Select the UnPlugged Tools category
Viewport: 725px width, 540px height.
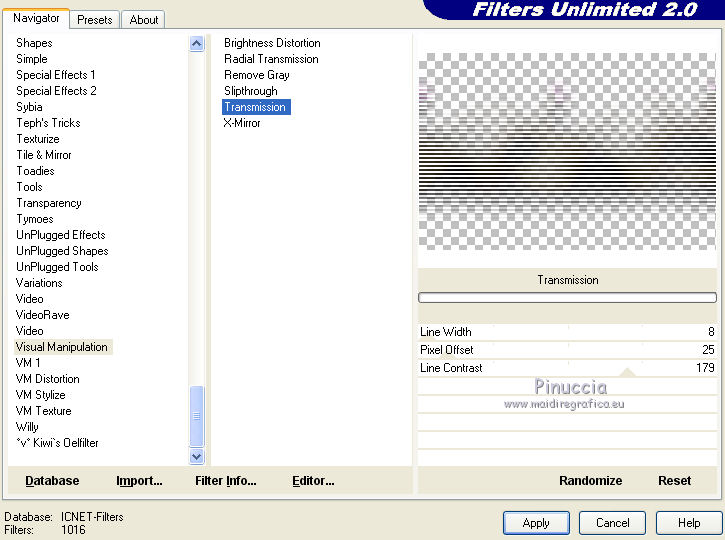(x=57, y=267)
